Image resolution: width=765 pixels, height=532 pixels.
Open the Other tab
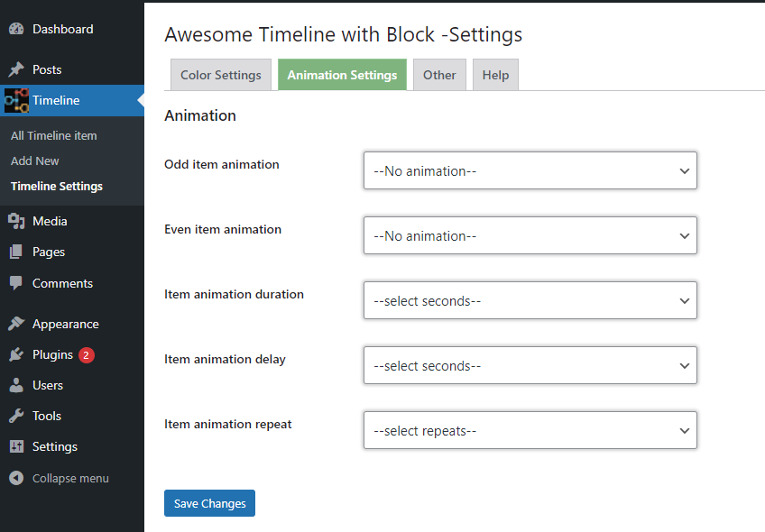(x=439, y=75)
